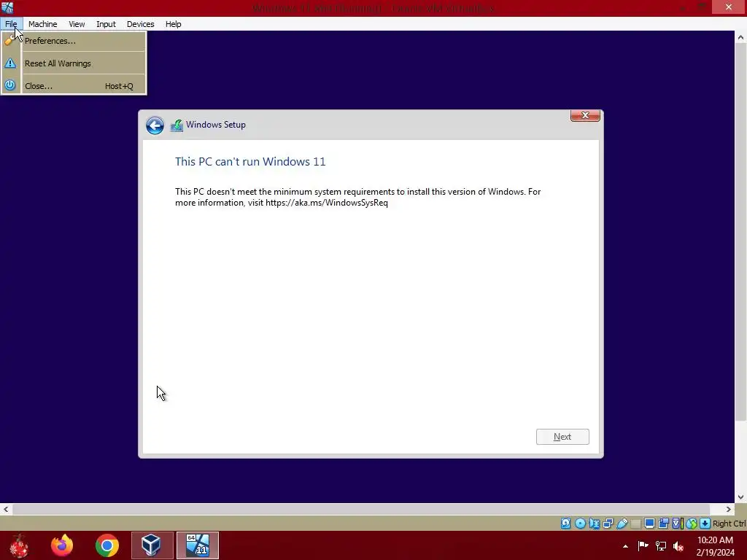Click the Preferences wrench icon
Image resolution: width=747 pixels, height=560 pixels.
pyautogui.click(x=10, y=41)
